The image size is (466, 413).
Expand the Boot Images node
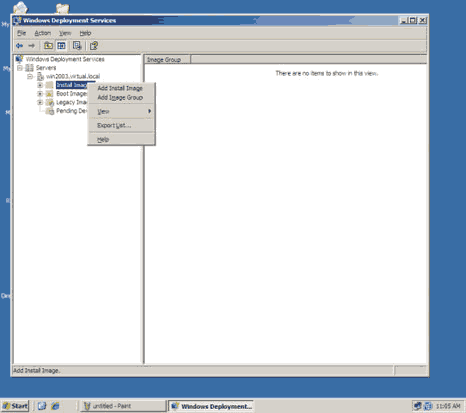(40, 94)
